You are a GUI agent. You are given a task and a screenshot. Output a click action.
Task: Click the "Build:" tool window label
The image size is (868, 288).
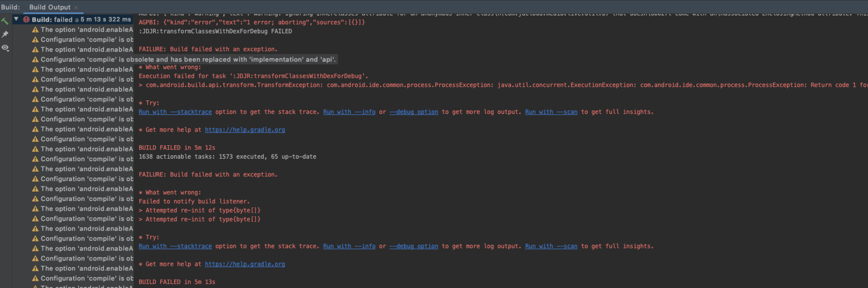[x=10, y=7]
